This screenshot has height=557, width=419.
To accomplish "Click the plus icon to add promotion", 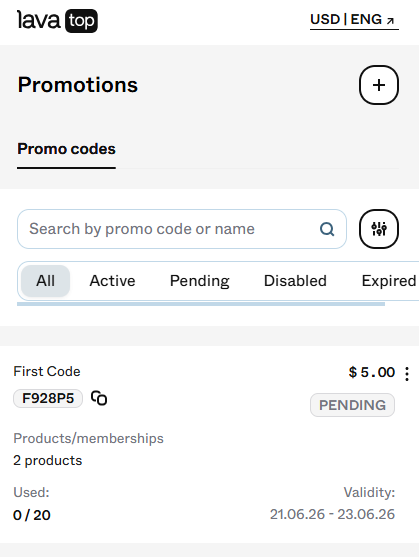I will pyautogui.click(x=379, y=85).
